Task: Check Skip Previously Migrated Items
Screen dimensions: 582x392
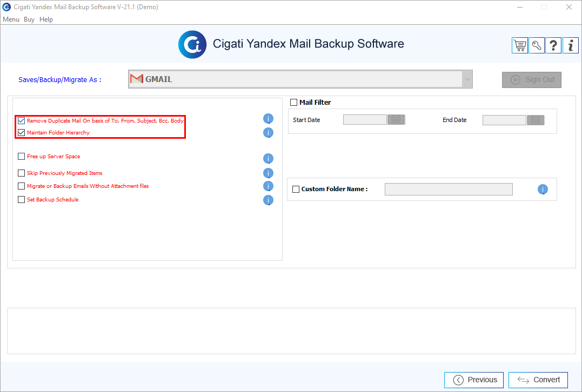Action: (22, 173)
